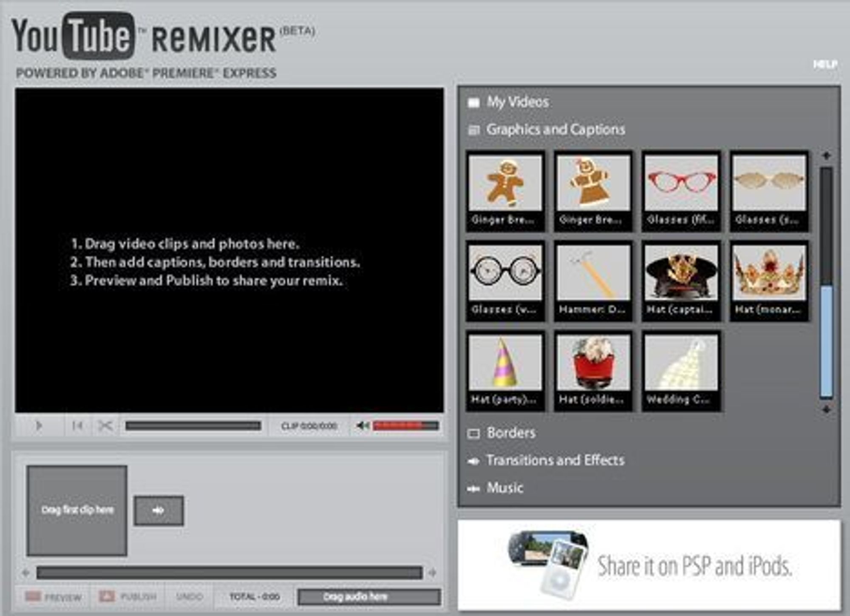Screen dimensions: 850x616
Task: Click the PREVIEW button
Action: 54,597
